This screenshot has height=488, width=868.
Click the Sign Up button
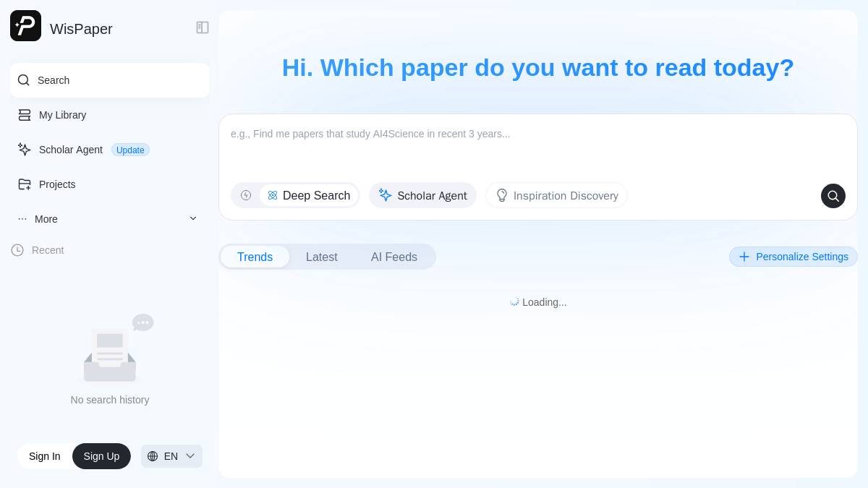click(101, 456)
